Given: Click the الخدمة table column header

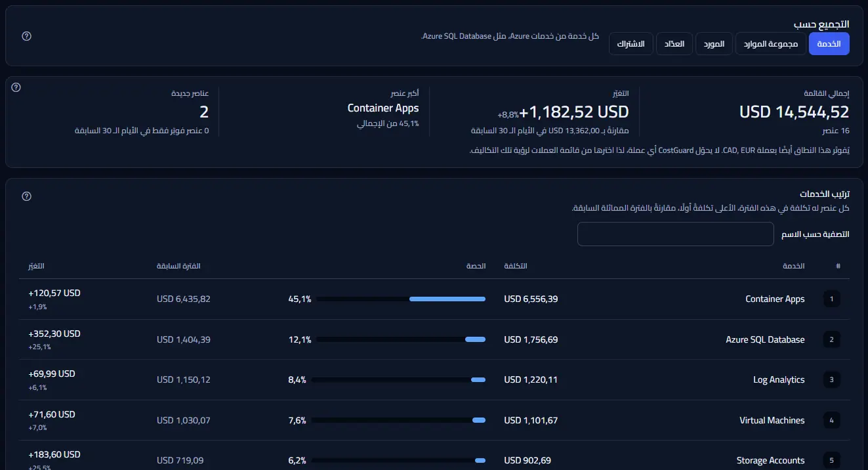Looking at the screenshot, I should pyautogui.click(x=794, y=266).
